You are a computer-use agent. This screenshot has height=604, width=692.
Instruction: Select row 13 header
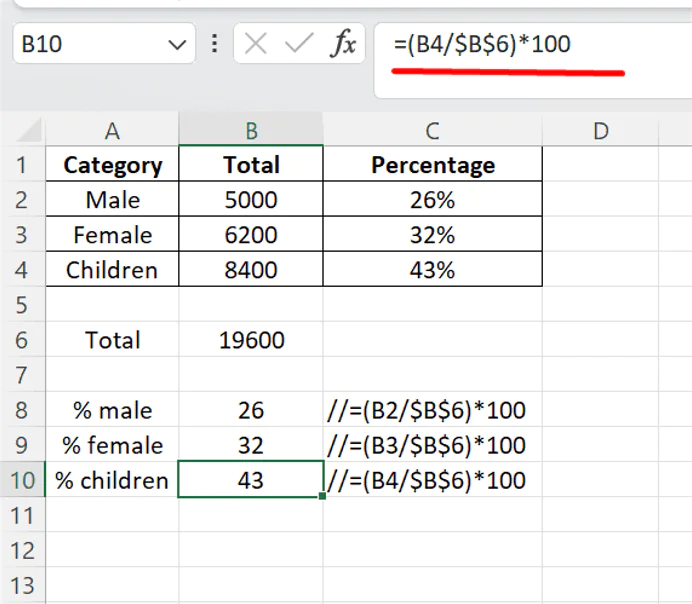click(24, 585)
